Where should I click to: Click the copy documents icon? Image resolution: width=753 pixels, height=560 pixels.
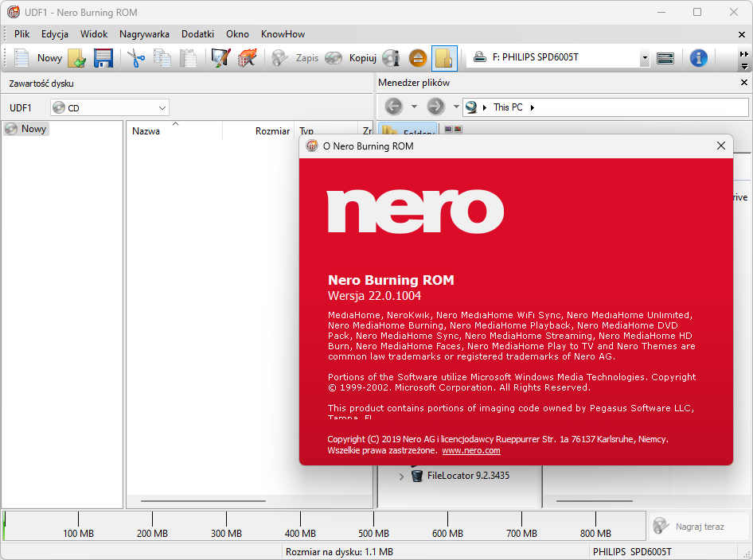point(162,58)
